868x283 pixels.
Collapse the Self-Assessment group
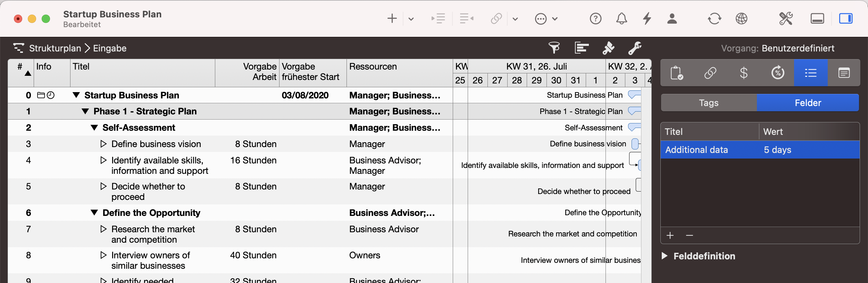(x=94, y=128)
